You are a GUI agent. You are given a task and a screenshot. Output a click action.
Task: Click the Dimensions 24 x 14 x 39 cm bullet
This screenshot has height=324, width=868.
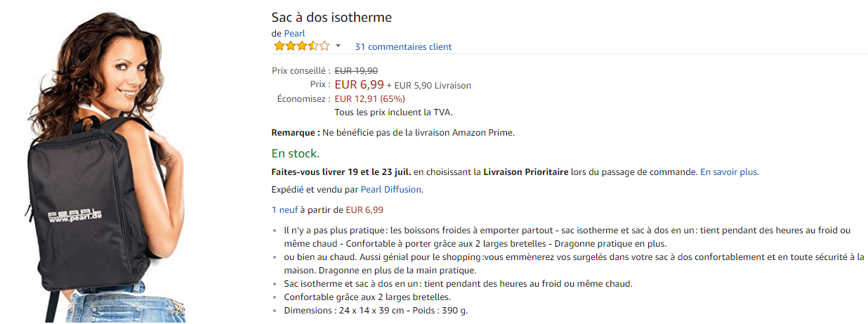point(376,310)
